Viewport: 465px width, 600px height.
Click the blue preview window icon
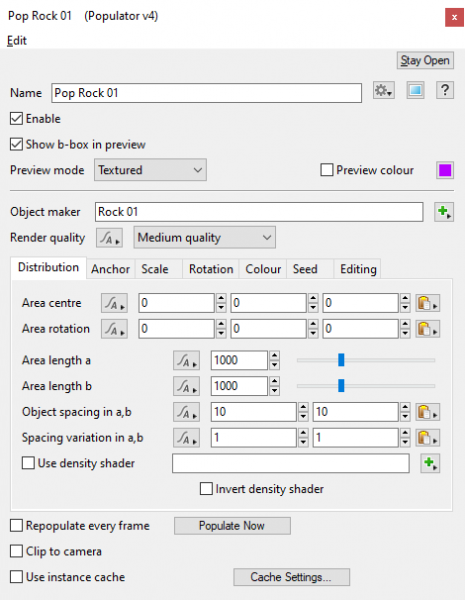(415, 91)
